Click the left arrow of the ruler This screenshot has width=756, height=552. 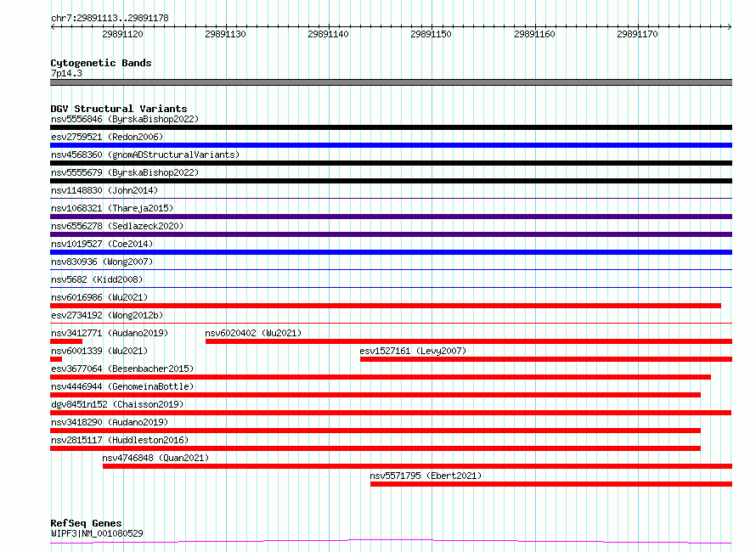(x=53, y=27)
